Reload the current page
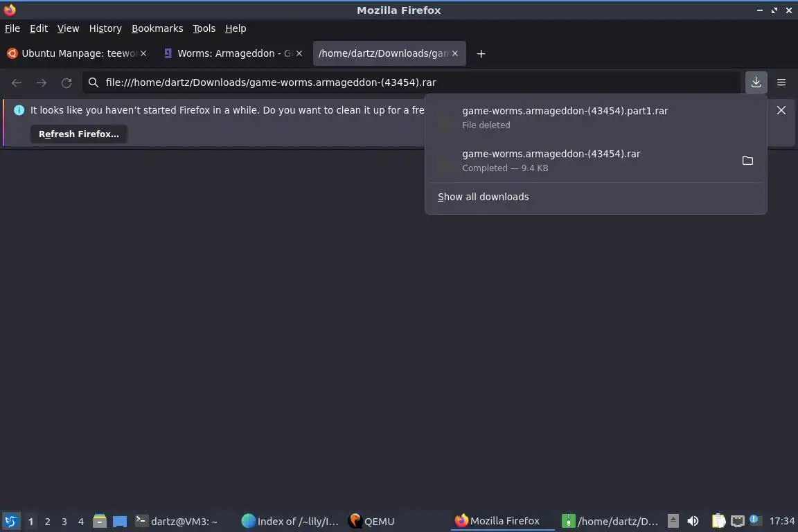 pos(66,82)
